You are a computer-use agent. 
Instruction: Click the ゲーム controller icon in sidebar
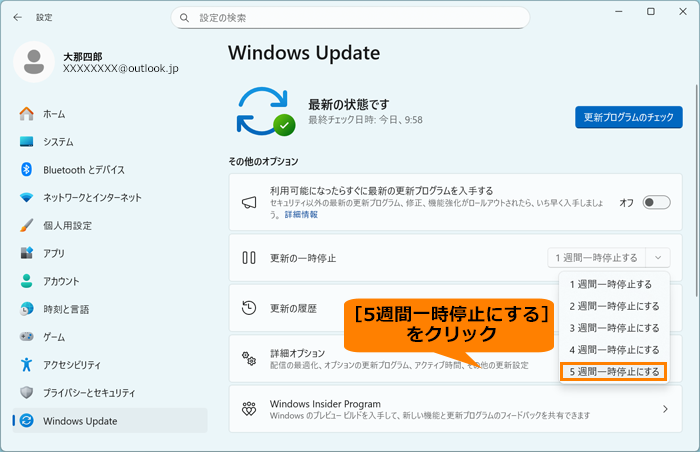click(x=26, y=336)
